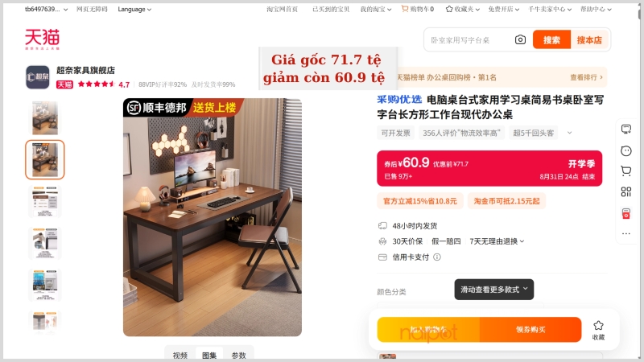Expand the 滑动查看更多款式 dropdown

tap(493, 290)
